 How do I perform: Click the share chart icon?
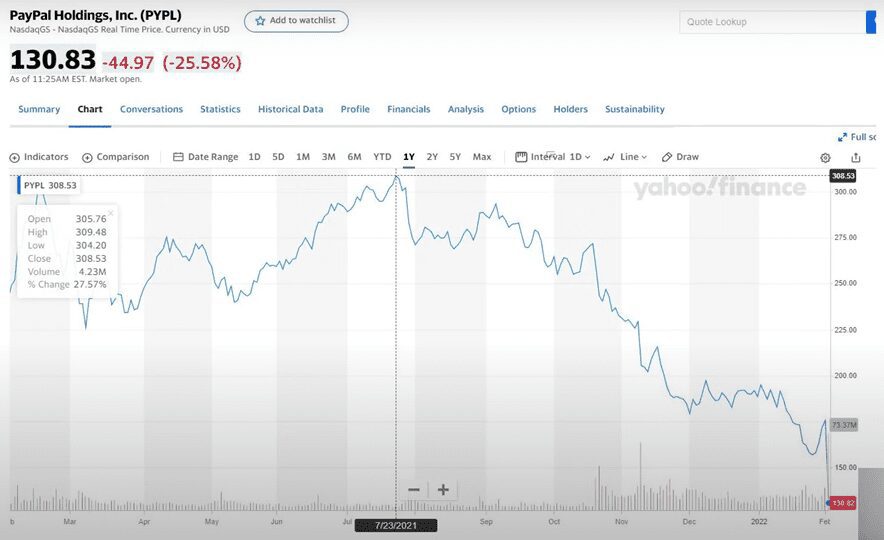[856, 158]
